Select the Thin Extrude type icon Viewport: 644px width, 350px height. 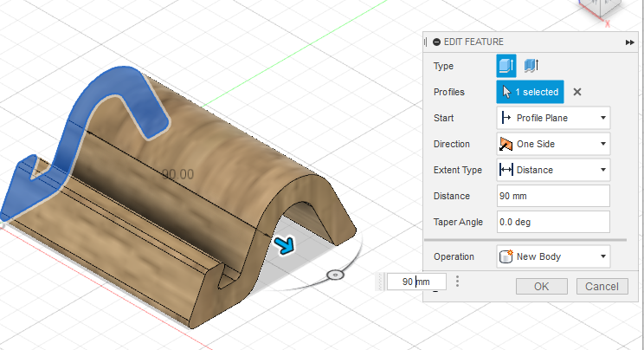(x=531, y=66)
